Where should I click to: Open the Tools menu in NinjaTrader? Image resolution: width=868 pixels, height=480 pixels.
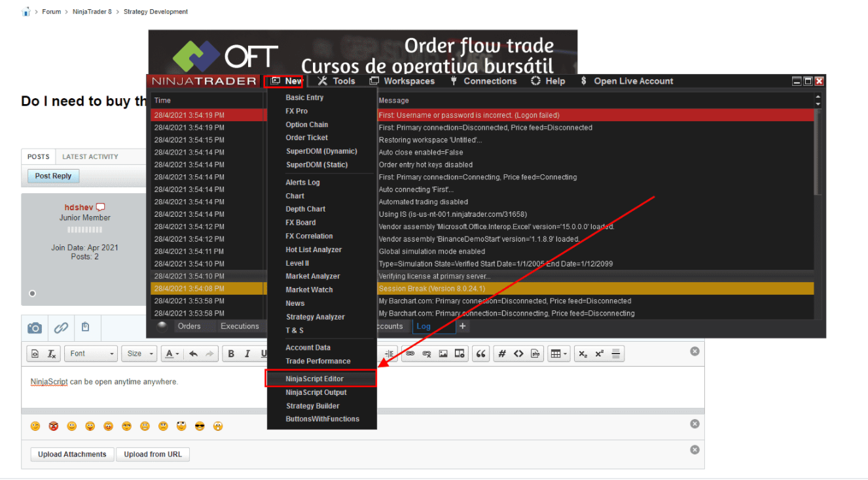[x=336, y=81]
